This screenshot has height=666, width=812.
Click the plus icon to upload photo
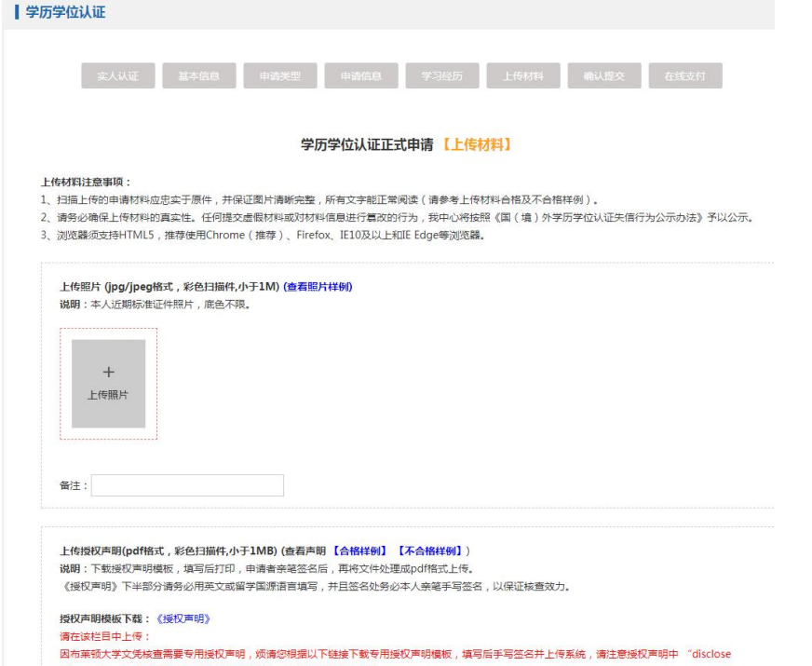pos(108,371)
